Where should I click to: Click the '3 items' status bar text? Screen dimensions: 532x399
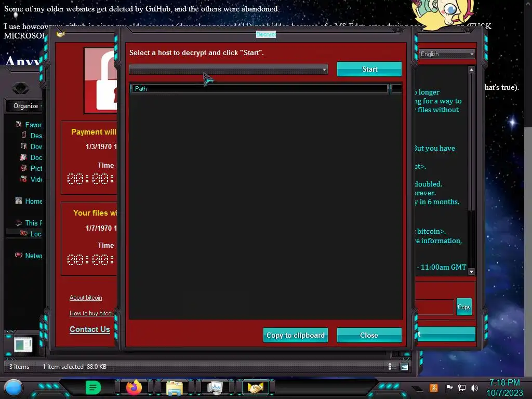pos(19,367)
